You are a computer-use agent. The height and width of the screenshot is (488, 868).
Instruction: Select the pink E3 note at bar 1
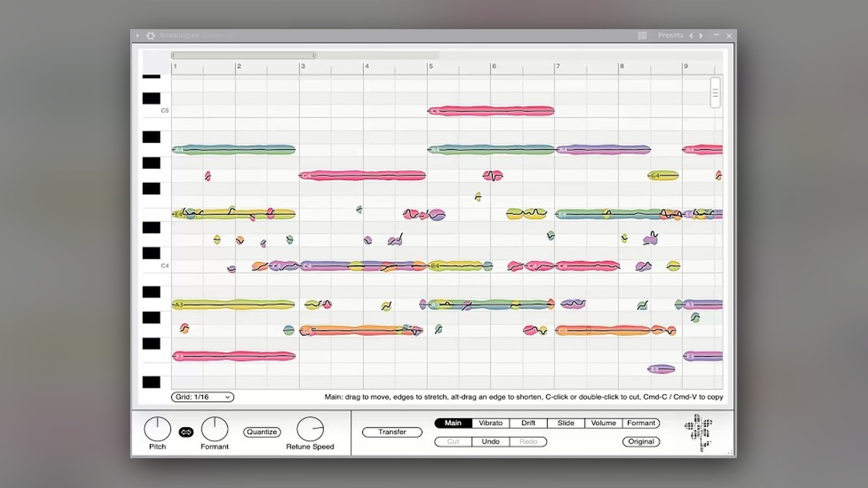click(x=234, y=356)
